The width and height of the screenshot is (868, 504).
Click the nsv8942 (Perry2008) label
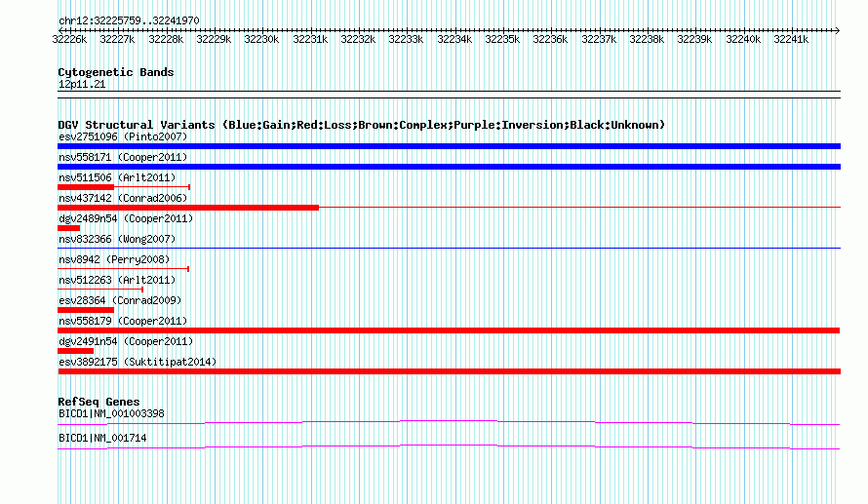[x=114, y=259]
